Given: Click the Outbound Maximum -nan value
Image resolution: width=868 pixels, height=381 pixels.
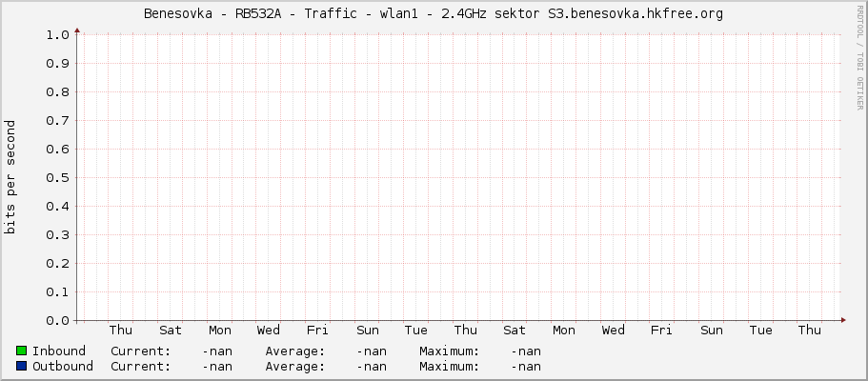Looking at the screenshot, I should (x=526, y=366).
